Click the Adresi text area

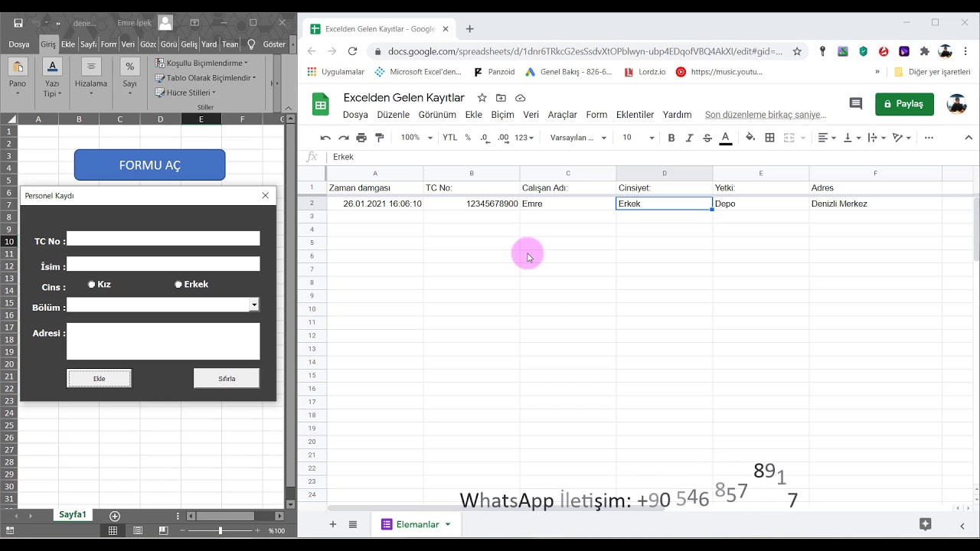click(163, 341)
